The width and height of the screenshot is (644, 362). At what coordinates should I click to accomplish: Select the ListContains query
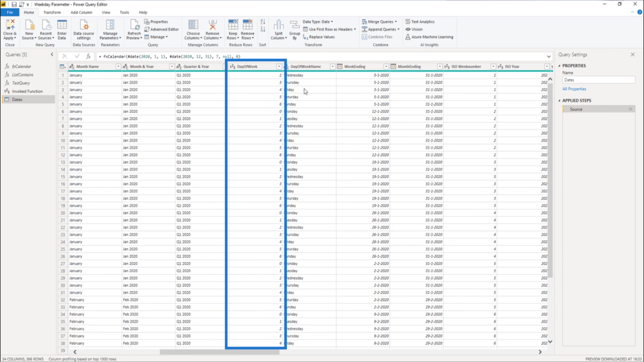click(x=28, y=75)
